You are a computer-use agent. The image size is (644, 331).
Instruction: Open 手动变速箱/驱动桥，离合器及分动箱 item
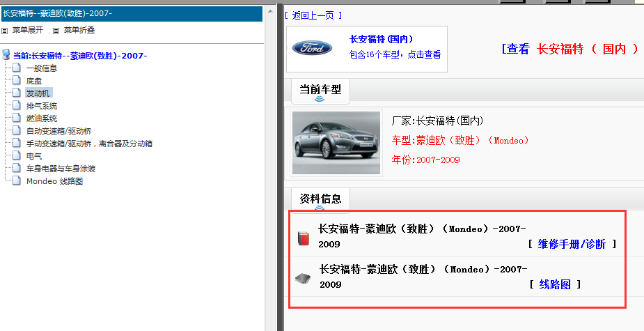click(x=90, y=144)
